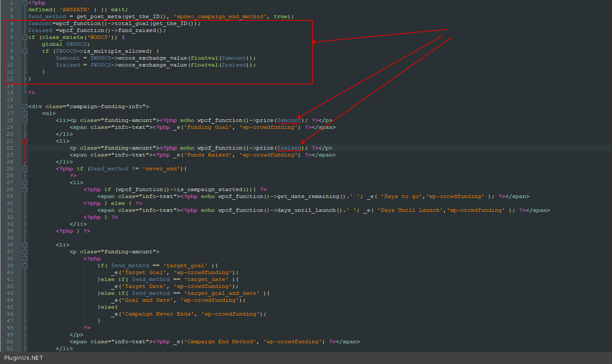Click total_goal on line 4
Image resolution: width=612 pixels, height=364 pixels.
tap(132, 23)
